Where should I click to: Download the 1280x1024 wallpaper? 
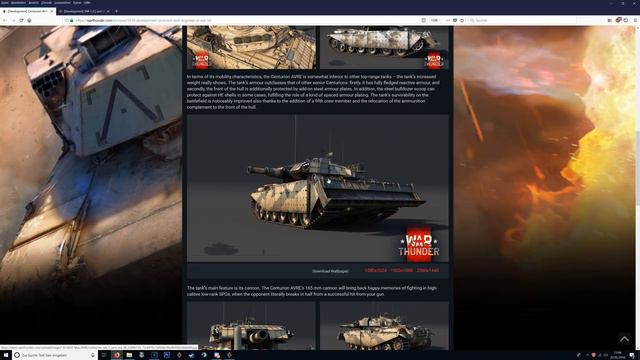tap(375, 271)
